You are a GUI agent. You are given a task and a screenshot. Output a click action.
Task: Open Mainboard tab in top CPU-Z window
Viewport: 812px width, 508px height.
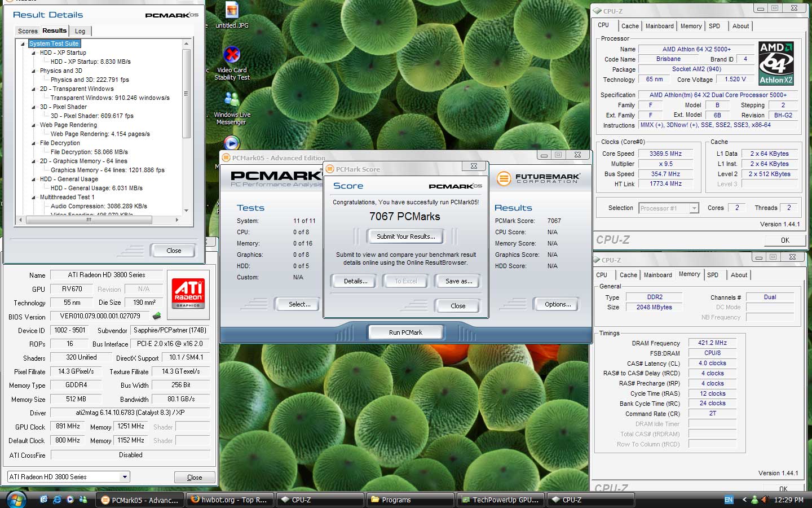click(659, 26)
